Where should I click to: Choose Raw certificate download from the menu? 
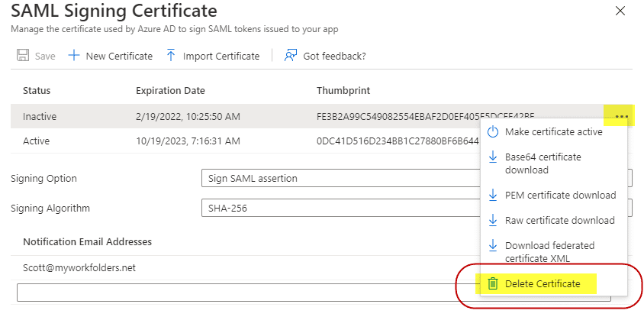[559, 220]
